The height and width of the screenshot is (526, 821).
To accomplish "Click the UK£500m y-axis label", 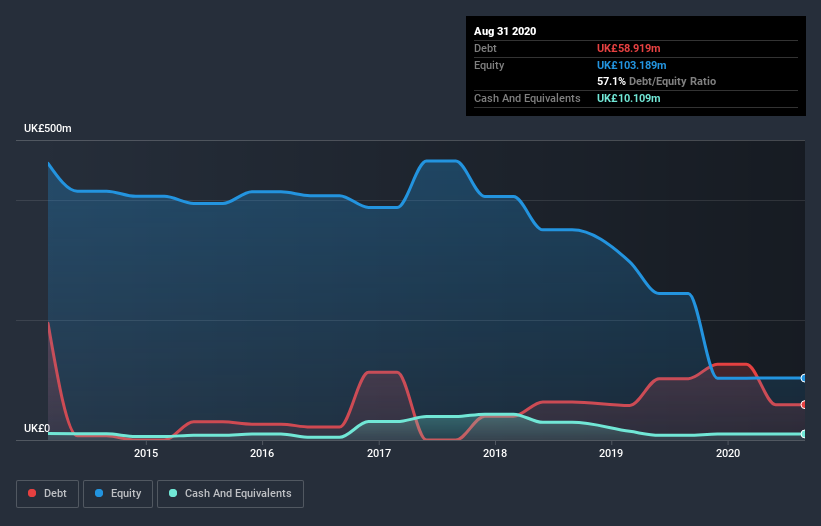I will tap(48, 128).
